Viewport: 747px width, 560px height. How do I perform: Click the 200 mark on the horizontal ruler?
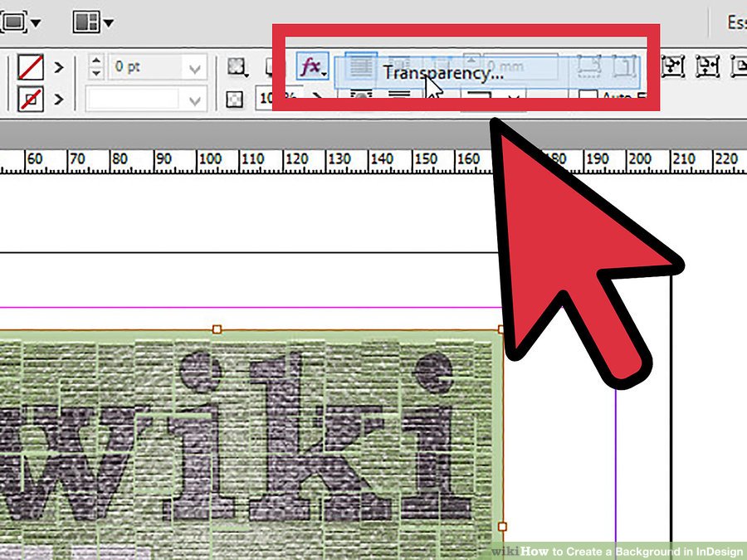point(640,158)
